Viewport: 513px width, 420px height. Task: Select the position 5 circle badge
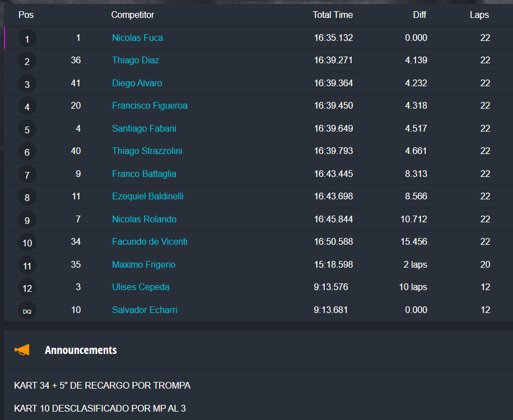pyautogui.click(x=27, y=129)
